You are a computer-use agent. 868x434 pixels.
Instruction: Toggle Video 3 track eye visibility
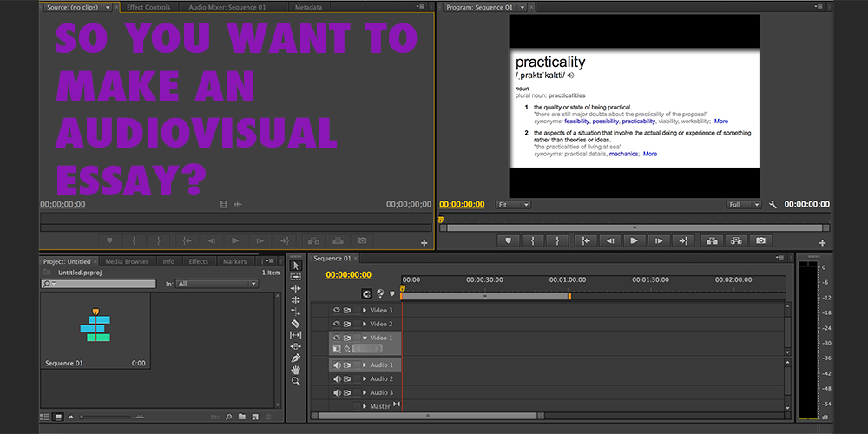[x=336, y=310]
